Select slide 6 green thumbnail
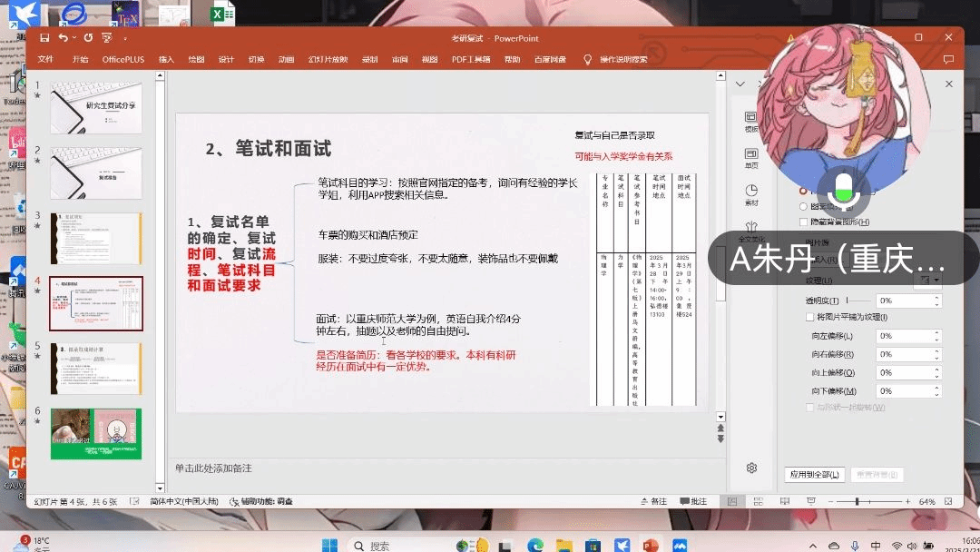 95,434
